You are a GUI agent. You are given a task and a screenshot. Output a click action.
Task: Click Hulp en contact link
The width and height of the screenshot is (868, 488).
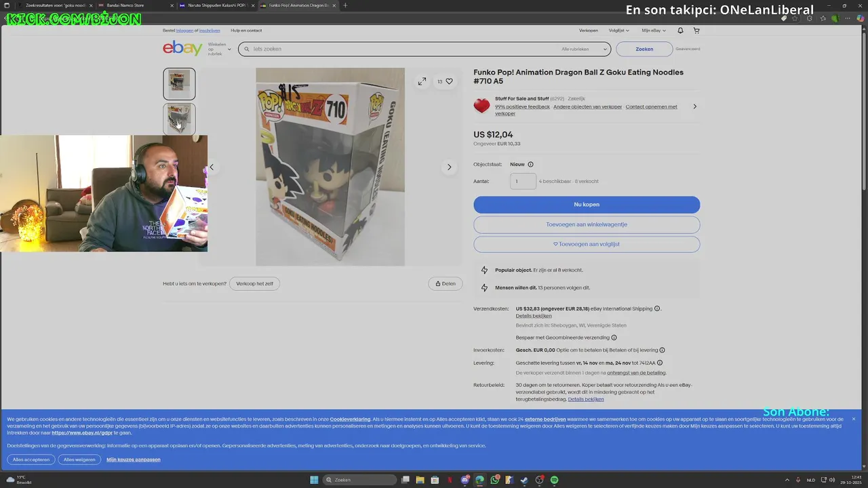coord(246,30)
